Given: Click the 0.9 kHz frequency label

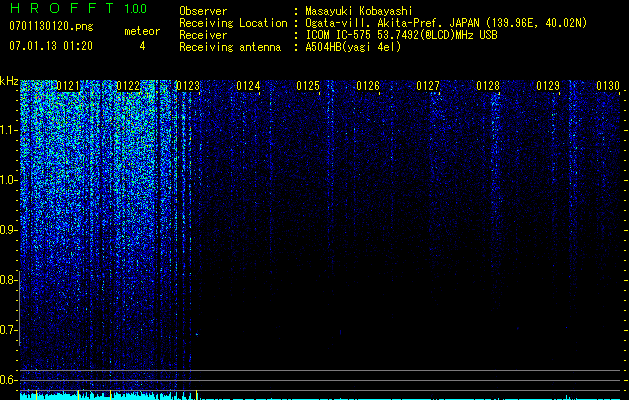Looking at the screenshot, I should point(8,230).
